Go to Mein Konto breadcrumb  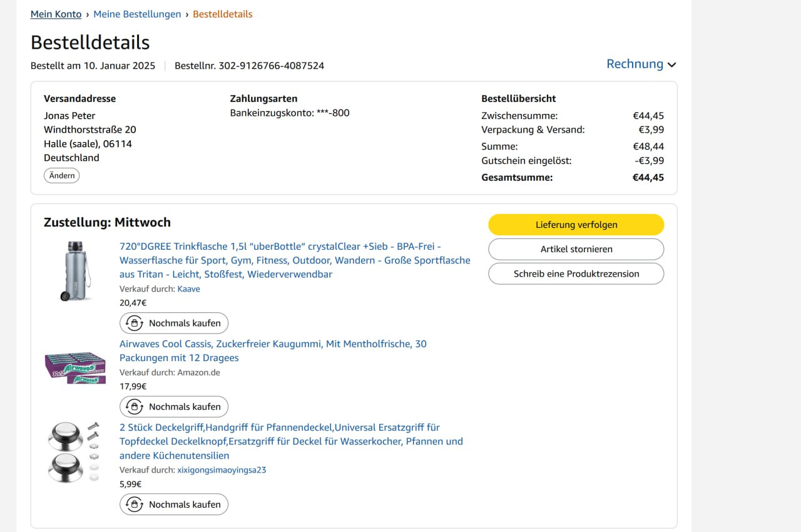click(56, 14)
